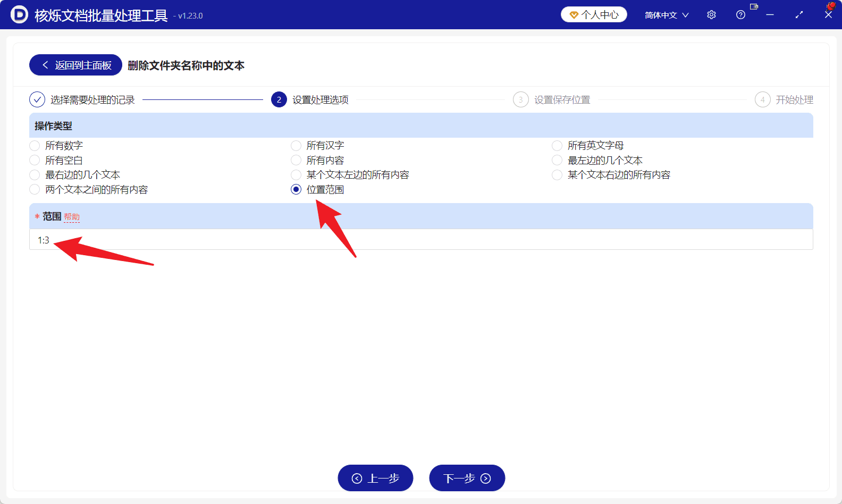This screenshot has width=842, height=504.
Task: Select the 某个文本右边的所有内容 radio option
Action: [557, 175]
